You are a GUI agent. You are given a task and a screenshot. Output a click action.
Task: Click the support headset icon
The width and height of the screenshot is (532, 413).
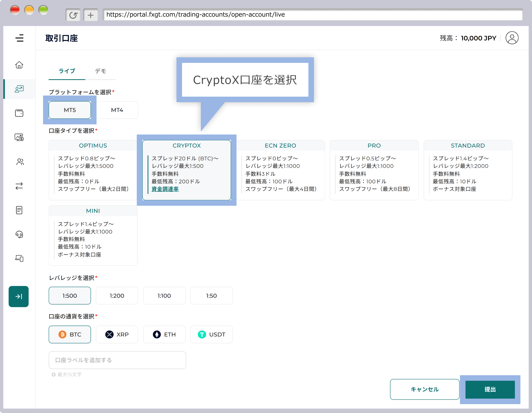[x=19, y=234]
